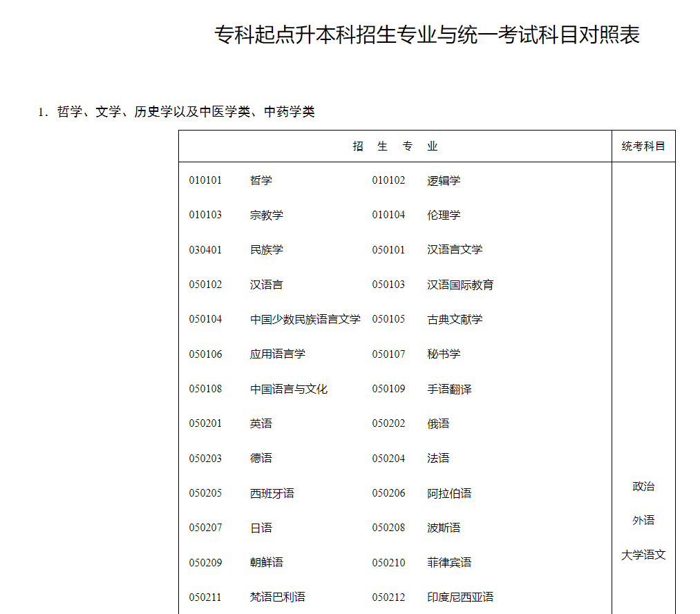
Task: Select the 大学语文 exam subject label
Action: point(643,554)
